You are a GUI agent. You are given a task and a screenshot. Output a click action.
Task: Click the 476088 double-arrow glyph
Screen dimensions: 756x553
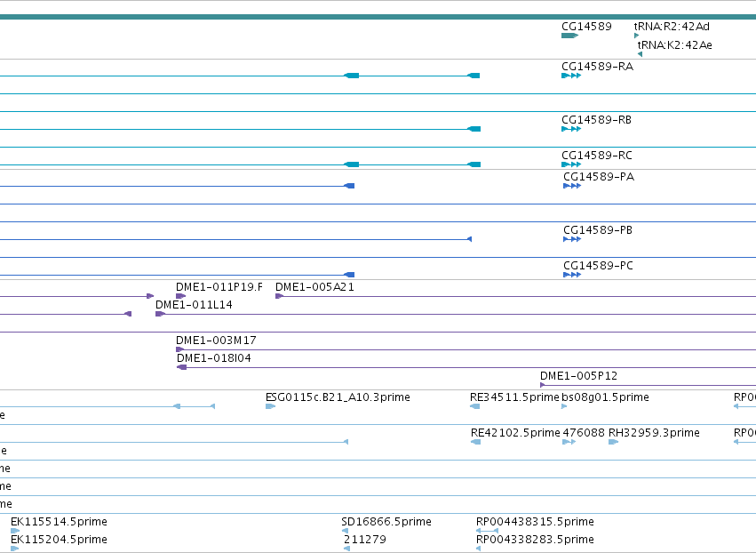pyautogui.click(x=569, y=442)
